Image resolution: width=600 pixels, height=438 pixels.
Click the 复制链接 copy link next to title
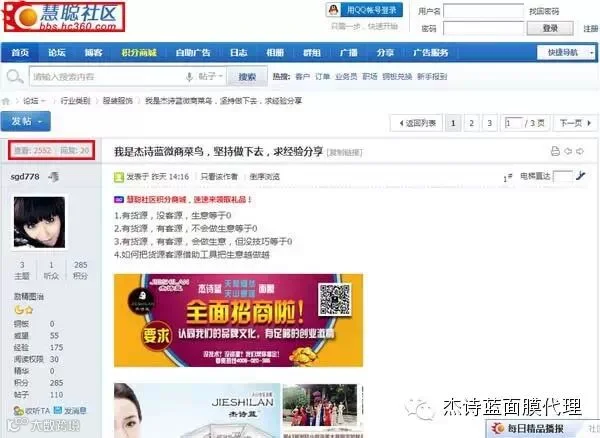[x=344, y=153]
